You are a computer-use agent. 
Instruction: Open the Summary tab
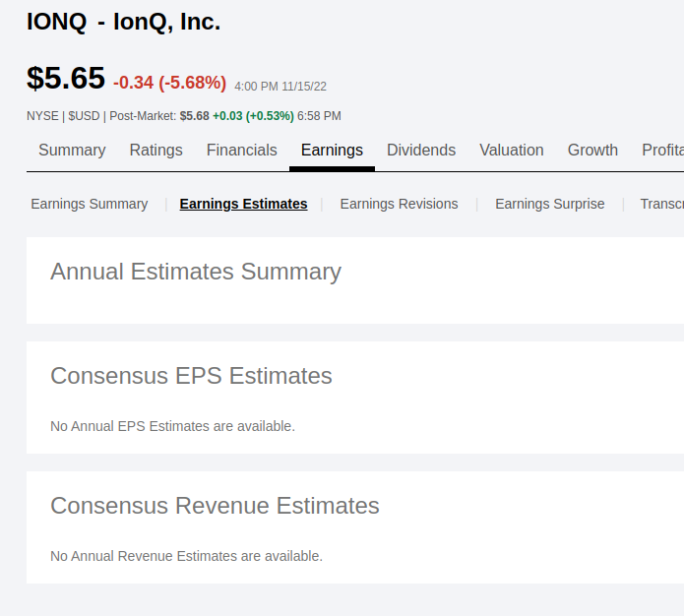pyautogui.click(x=72, y=151)
